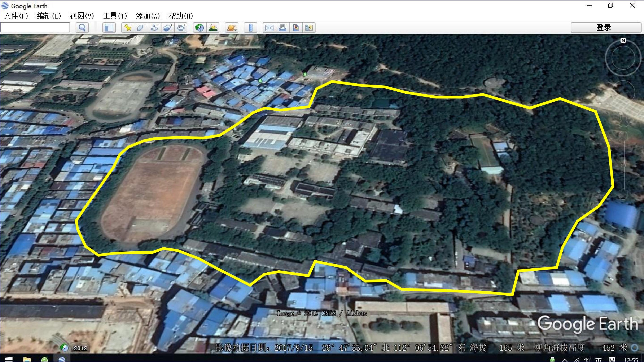644x362 pixels.
Task: Click the historical imagery clock beside 2012
Action: (x=64, y=347)
